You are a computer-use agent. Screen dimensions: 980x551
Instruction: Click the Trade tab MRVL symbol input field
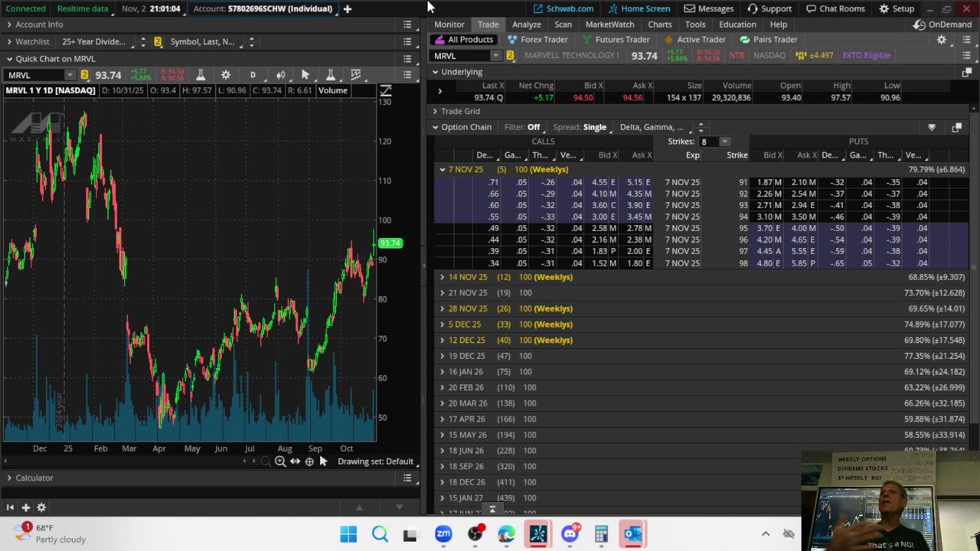(x=462, y=56)
